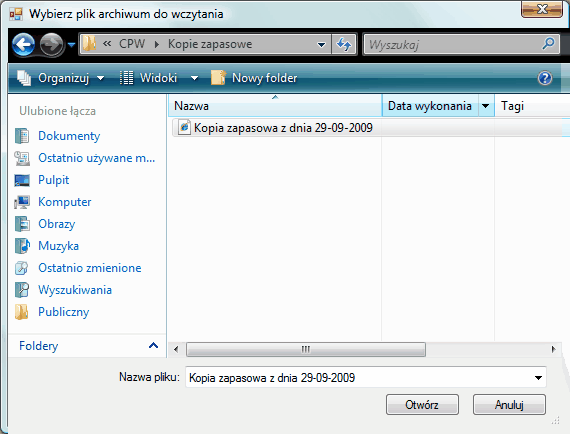The width and height of the screenshot is (570, 434).
Task: Open Pulpit favorite link
Action: 53,180
